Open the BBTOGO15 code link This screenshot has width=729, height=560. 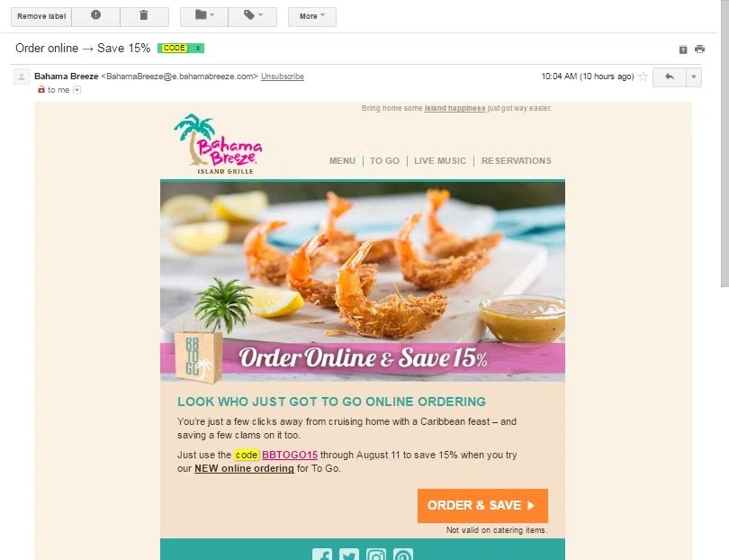(290, 455)
